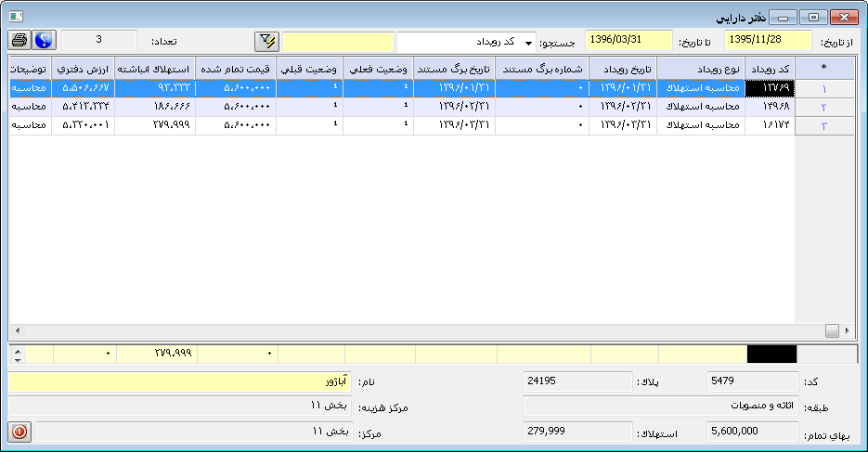The image size is (868, 452).
Task: Click the printer icon in the toolbar
Action: click(19, 40)
